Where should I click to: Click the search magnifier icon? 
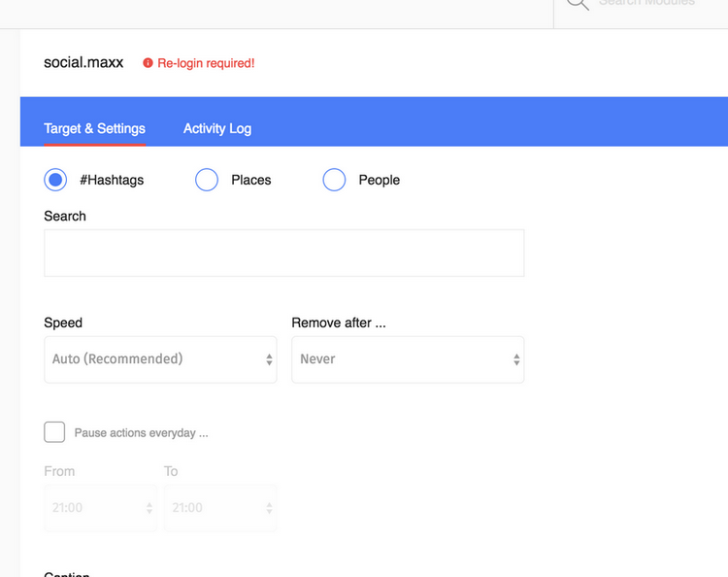click(x=578, y=4)
